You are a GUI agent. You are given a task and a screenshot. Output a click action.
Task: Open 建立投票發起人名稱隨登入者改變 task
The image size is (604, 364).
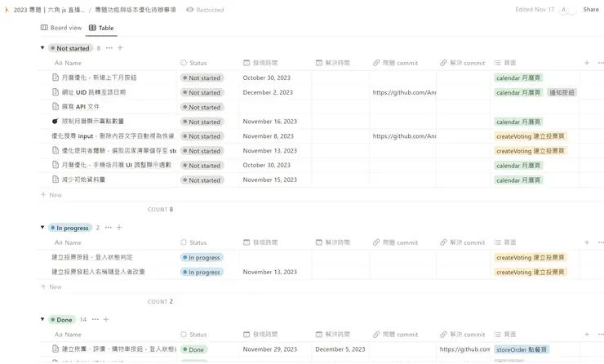98,272
